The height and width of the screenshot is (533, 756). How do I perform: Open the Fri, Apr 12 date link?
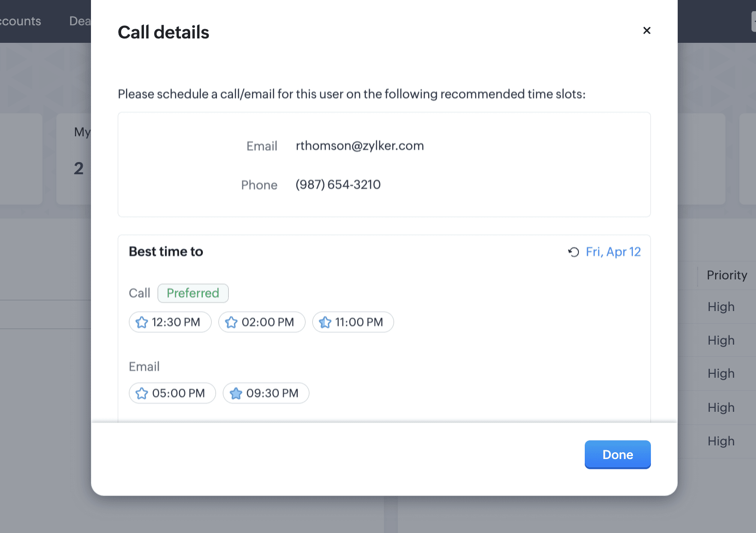[x=613, y=252]
